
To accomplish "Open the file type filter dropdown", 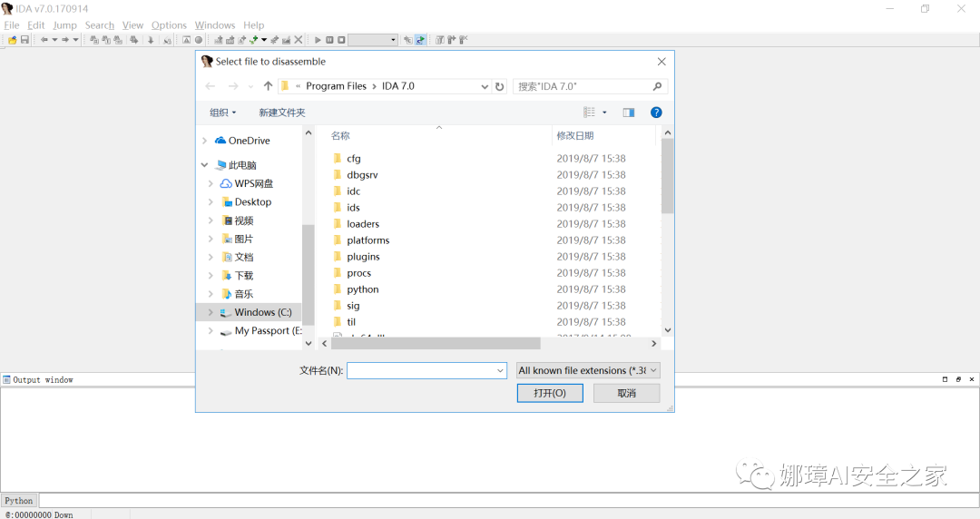I will point(588,371).
